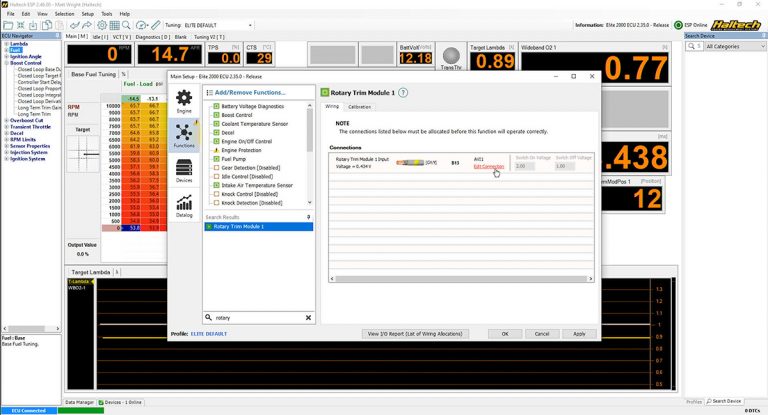Toggle the Boost Control function checkbox
Viewport: 768px width, 415px height.
pos(214,115)
